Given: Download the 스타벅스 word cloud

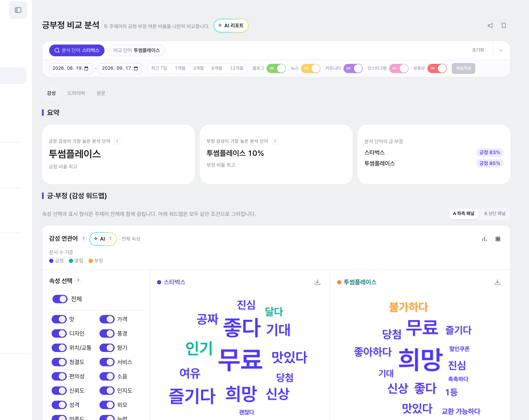Looking at the screenshot, I should point(317,282).
